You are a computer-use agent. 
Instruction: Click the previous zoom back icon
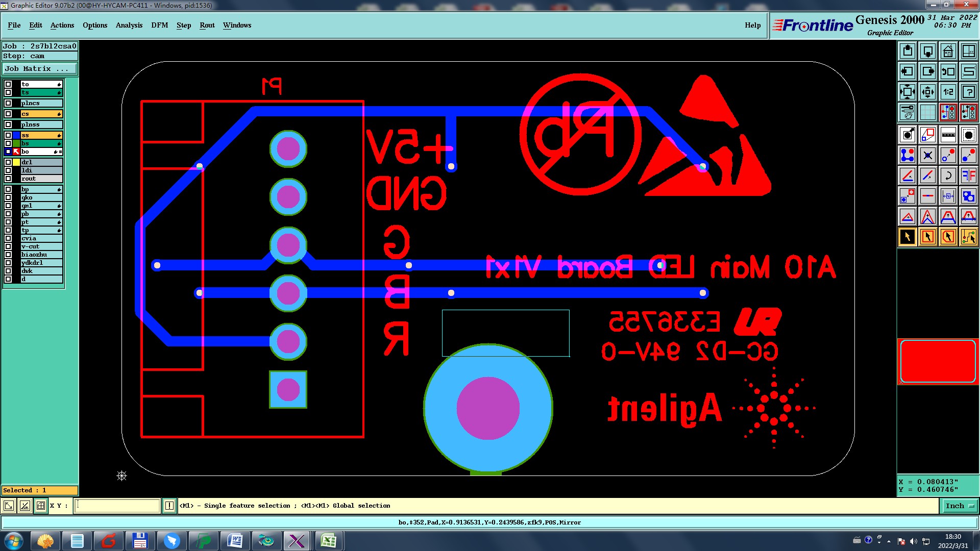click(948, 71)
